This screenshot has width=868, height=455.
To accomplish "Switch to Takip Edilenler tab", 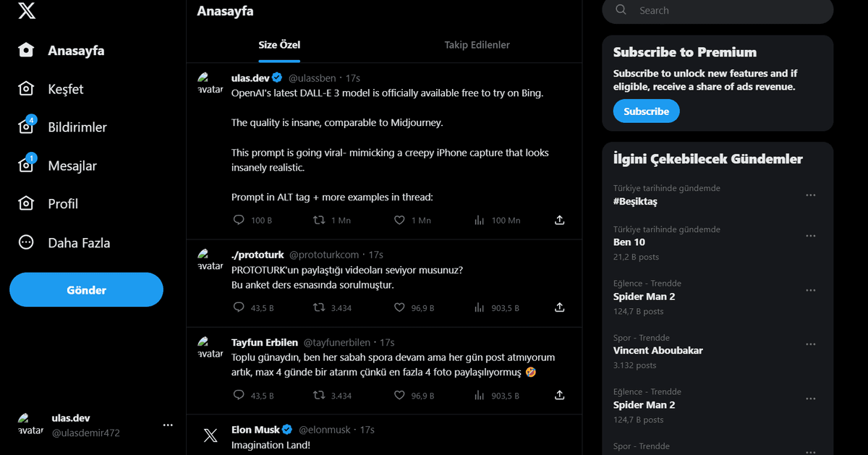I will 477,45.
